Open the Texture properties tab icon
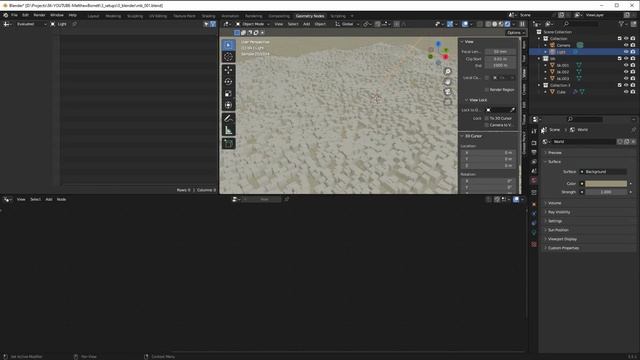The image size is (640, 360). point(534,244)
